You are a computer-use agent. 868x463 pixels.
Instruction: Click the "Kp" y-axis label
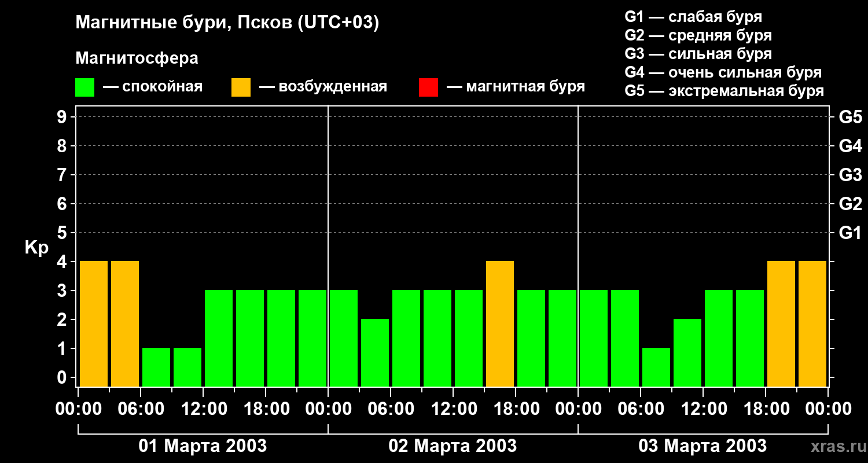point(36,248)
